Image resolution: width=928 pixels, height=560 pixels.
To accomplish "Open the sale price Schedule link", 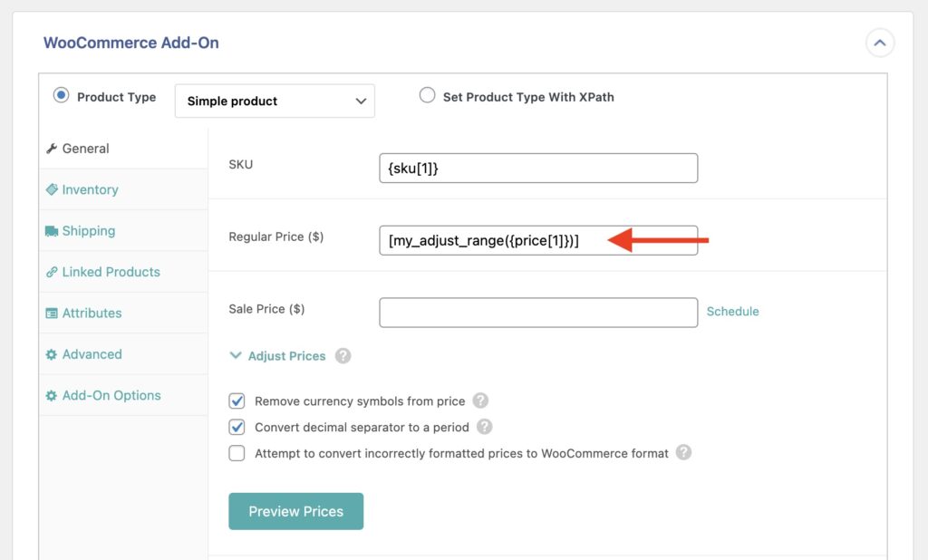I will pos(733,311).
